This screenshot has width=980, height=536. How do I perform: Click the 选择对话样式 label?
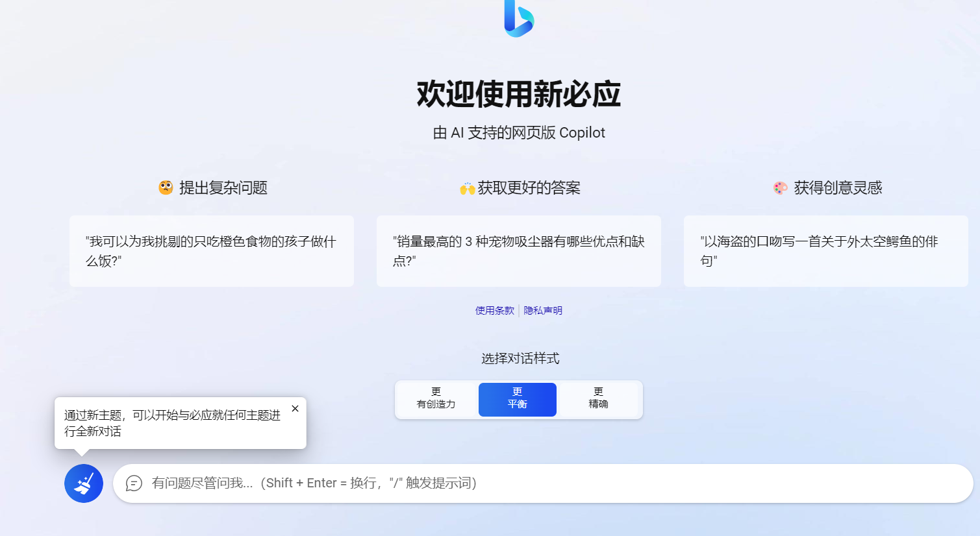pos(520,359)
